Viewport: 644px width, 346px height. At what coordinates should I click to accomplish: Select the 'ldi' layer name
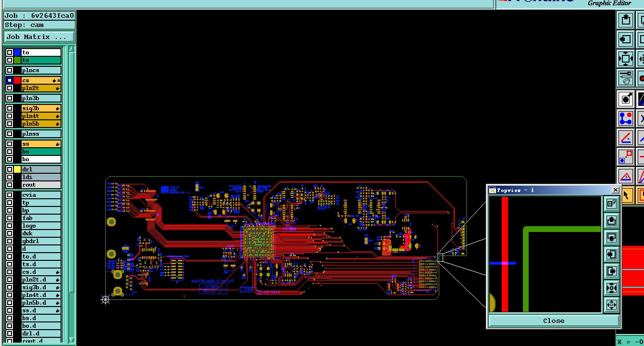point(41,177)
